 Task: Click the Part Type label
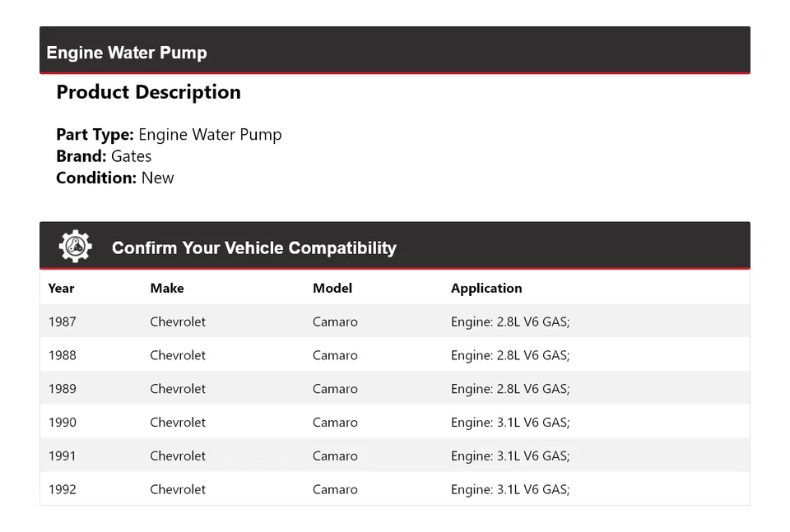(x=95, y=135)
